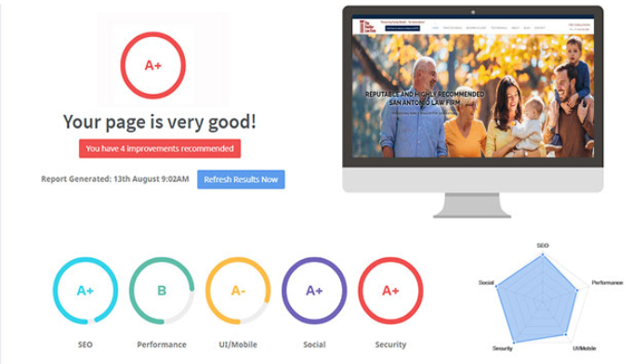Screen dimensions: 632x364
Task: Click the SEO vertex on the radar chart
Action: tap(543, 254)
